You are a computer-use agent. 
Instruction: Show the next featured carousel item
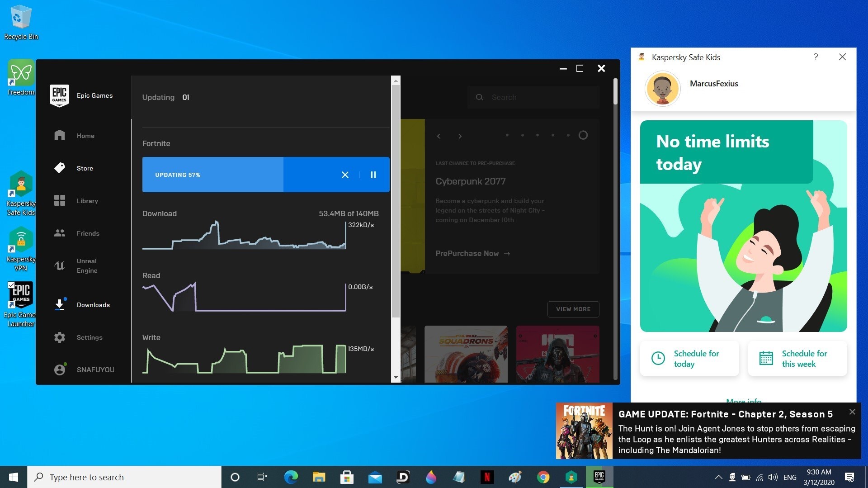(x=460, y=136)
